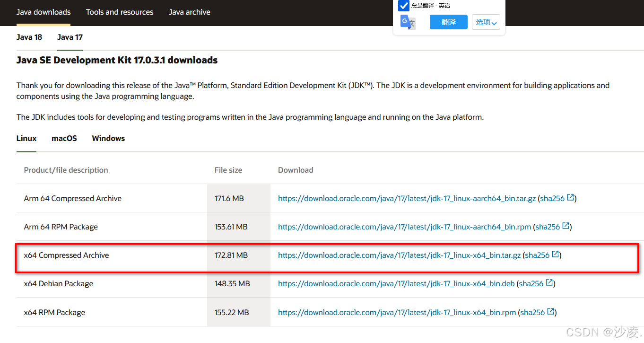This screenshot has width=644, height=343.
Task: Click the blue 翻译 button
Action: tap(448, 22)
